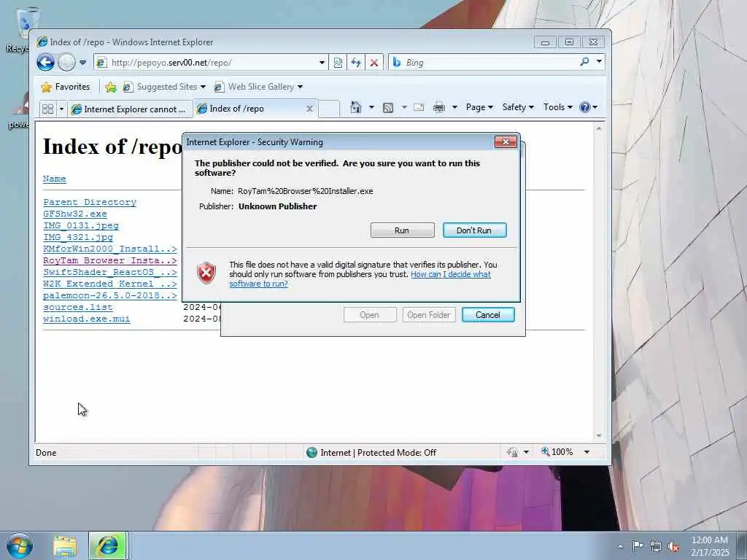Click the GFShw32.exe file link

pyautogui.click(x=75, y=214)
